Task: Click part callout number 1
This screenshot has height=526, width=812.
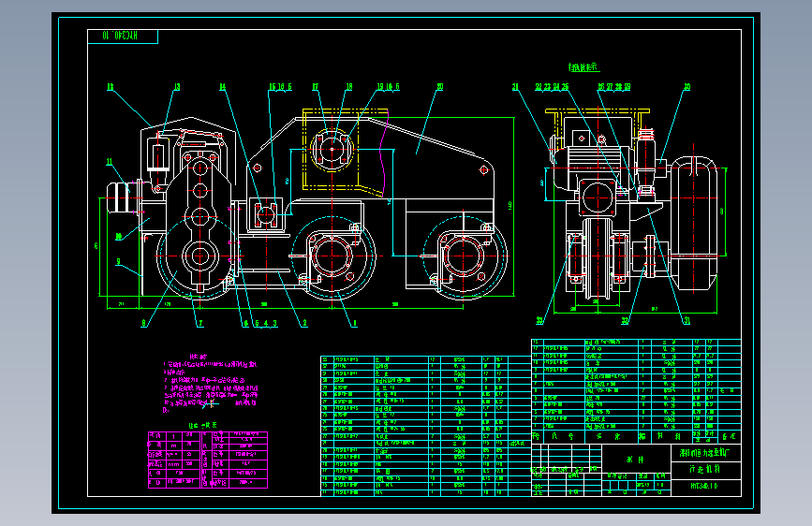Action: coord(355,323)
